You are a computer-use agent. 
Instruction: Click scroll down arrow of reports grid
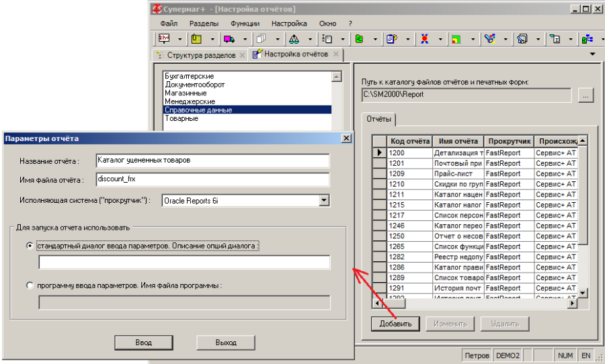click(582, 293)
